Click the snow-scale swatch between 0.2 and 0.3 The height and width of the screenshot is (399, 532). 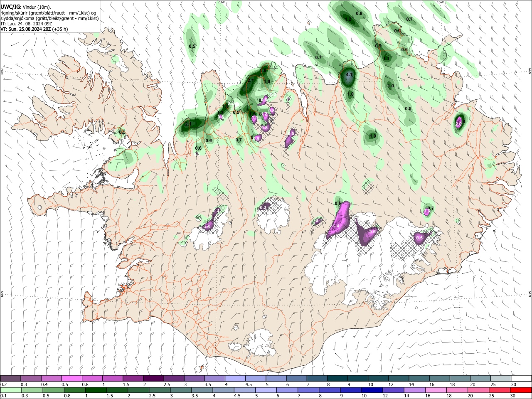(x=10, y=379)
